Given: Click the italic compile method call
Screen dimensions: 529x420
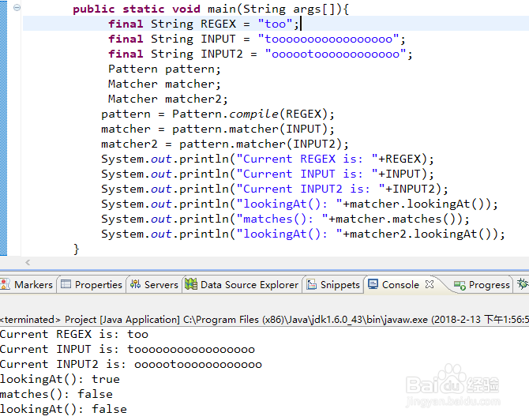Looking at the screenshot, I should (254, 114).
